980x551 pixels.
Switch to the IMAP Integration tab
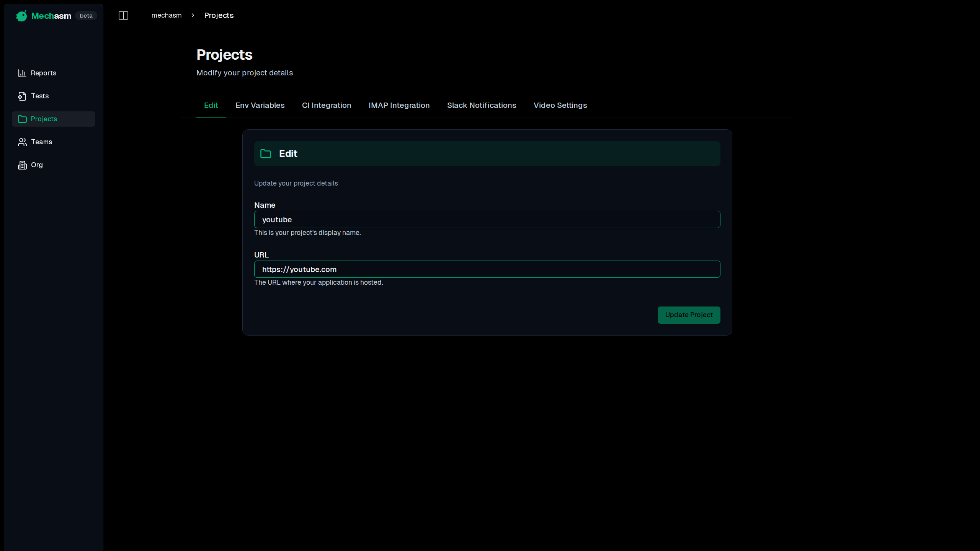tap(399, 105)
